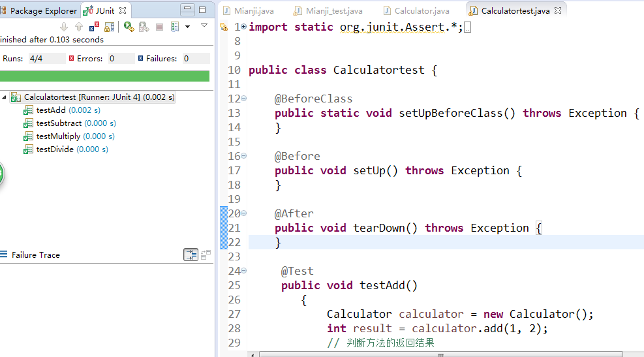Click Rerun Failed Tests First icon
The width and height of the screenshot is (644, 357).
[x=144, y=27]
